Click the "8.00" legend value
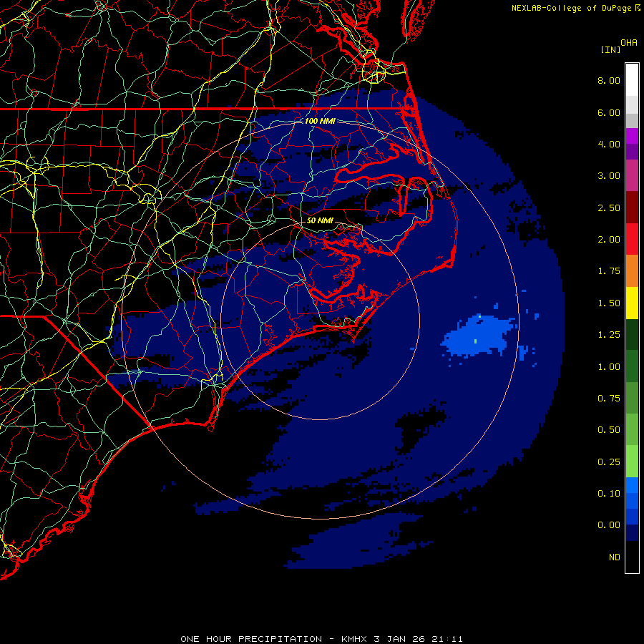Image resolution: width=644 pixels, height=644 pixels. point(609,80)
